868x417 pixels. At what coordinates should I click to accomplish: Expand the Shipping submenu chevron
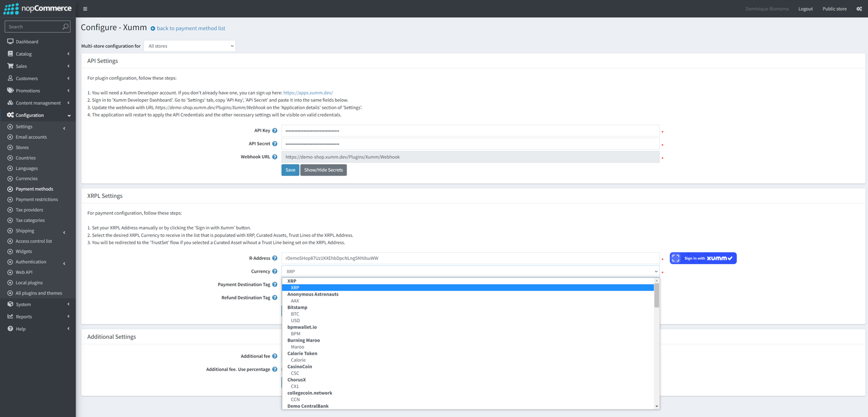64,233
